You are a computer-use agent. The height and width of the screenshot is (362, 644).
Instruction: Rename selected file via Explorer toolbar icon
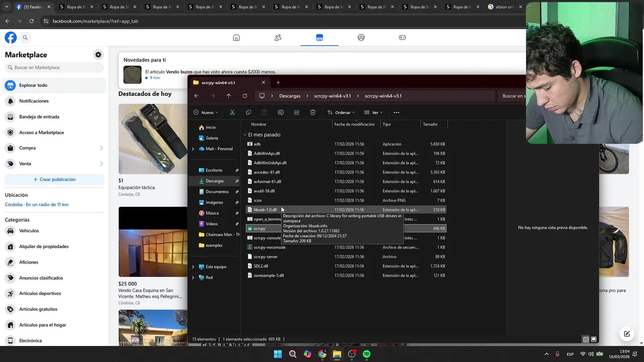(281, 113)
